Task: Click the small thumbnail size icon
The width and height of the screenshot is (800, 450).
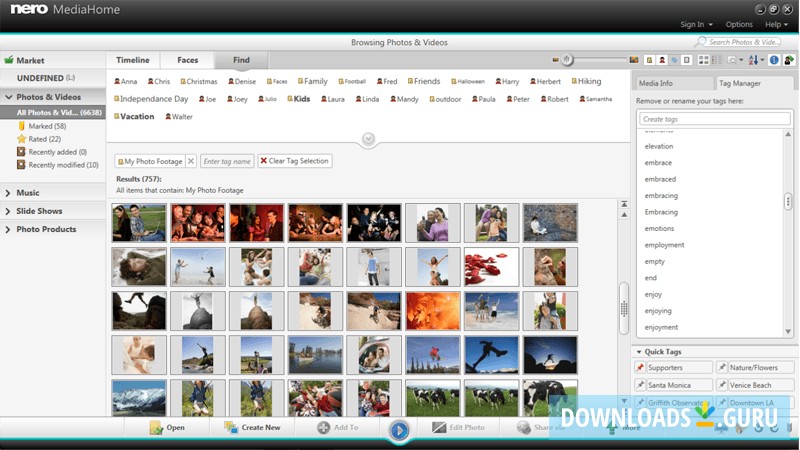Action: point(556,60)
